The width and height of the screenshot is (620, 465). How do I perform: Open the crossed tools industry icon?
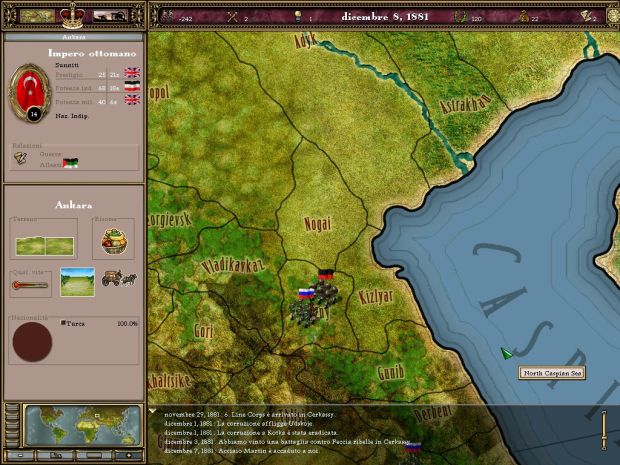tap(232, 17)
